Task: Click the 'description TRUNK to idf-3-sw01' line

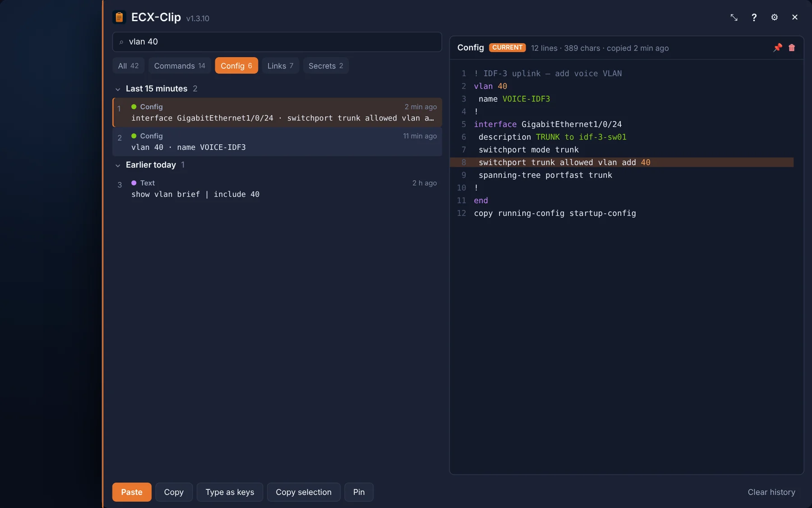Action: point(553,137)
